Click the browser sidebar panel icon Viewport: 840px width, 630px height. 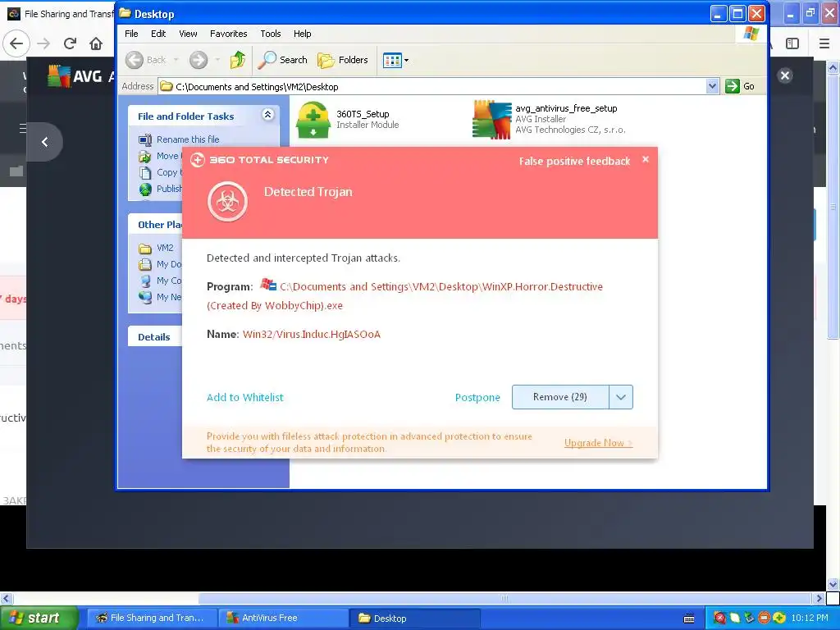(x=792, y=43)
